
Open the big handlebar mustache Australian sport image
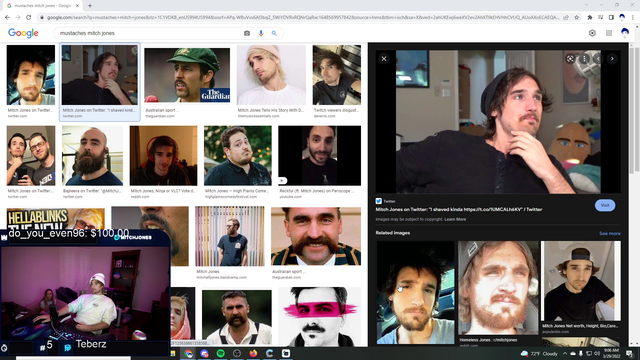[316, 236]
